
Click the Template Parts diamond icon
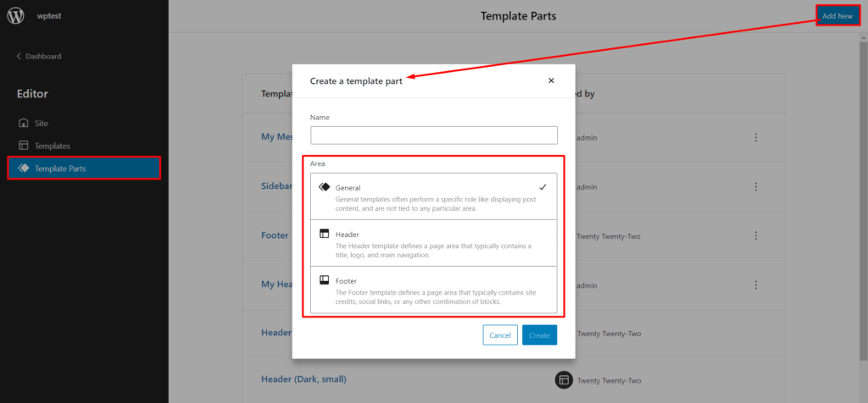23,168
